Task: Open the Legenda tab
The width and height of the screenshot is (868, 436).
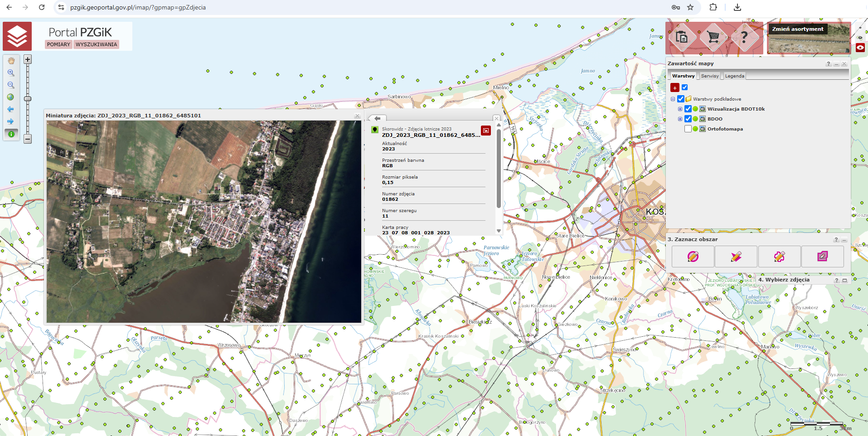Action: [x=734, y=76]
